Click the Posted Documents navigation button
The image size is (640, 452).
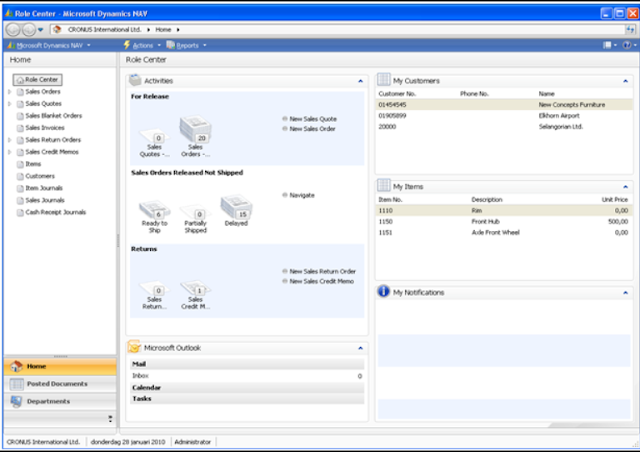pyautogui.click(x=60, y=384)
